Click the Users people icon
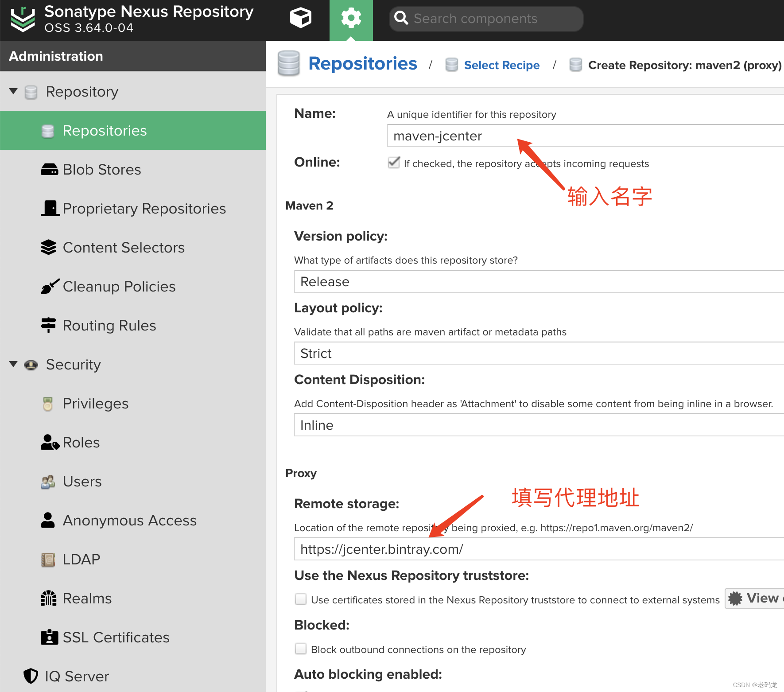This screenshot has width=784, height=692. coord(48,482)
